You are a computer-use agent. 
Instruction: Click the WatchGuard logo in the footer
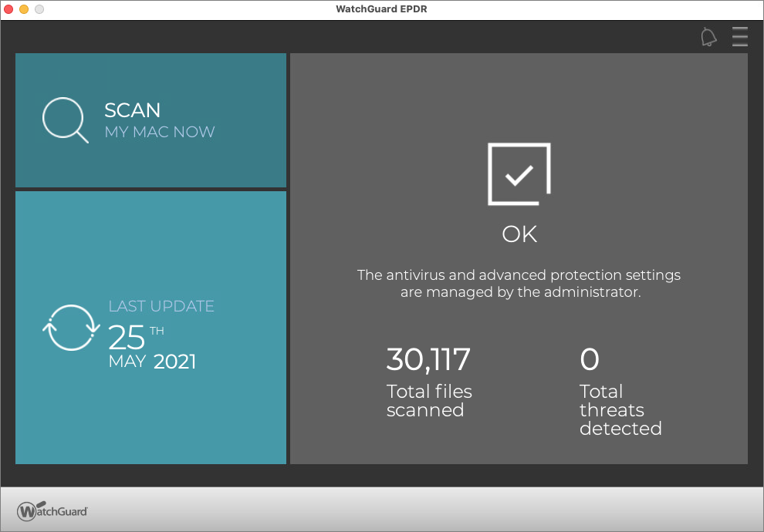tap(53, 510)
